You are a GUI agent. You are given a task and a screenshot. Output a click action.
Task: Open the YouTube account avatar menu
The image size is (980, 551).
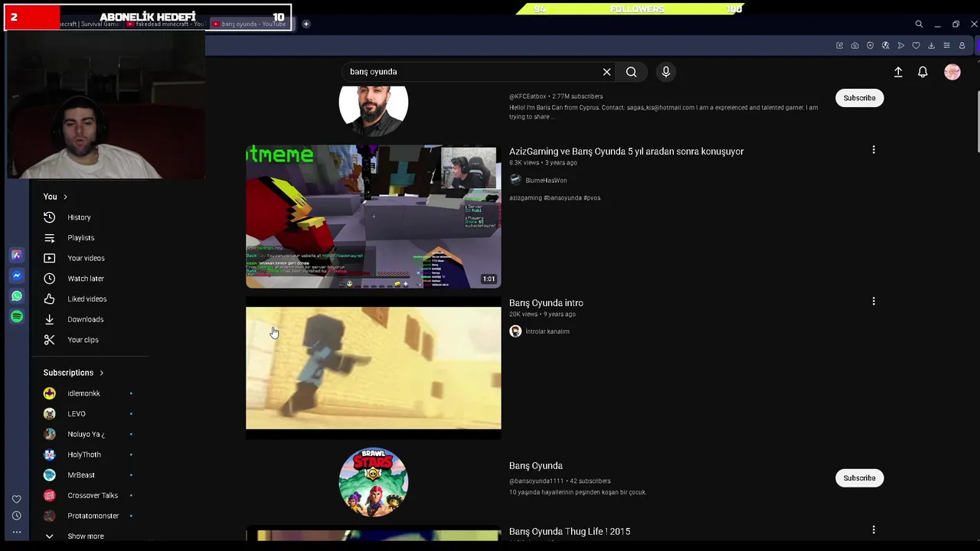(952, 72)
